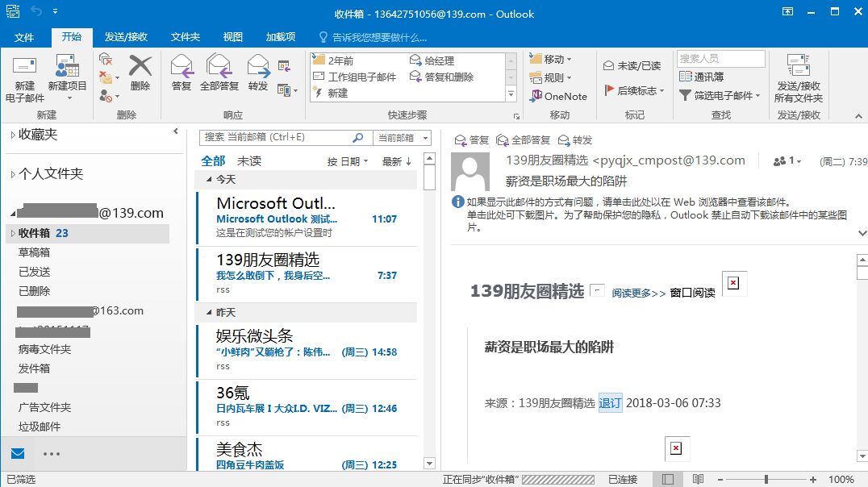868x487 pixels.
Task: Select the 草稿箱 folder
Action: (x=35, y=252)
